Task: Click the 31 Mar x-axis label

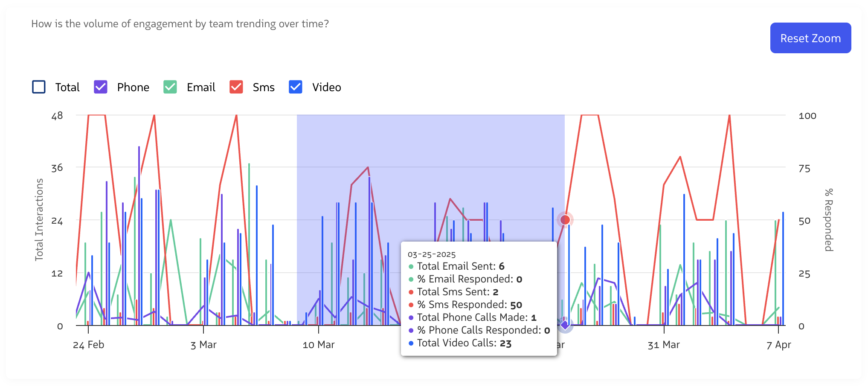Action: [x=664, y=345]
